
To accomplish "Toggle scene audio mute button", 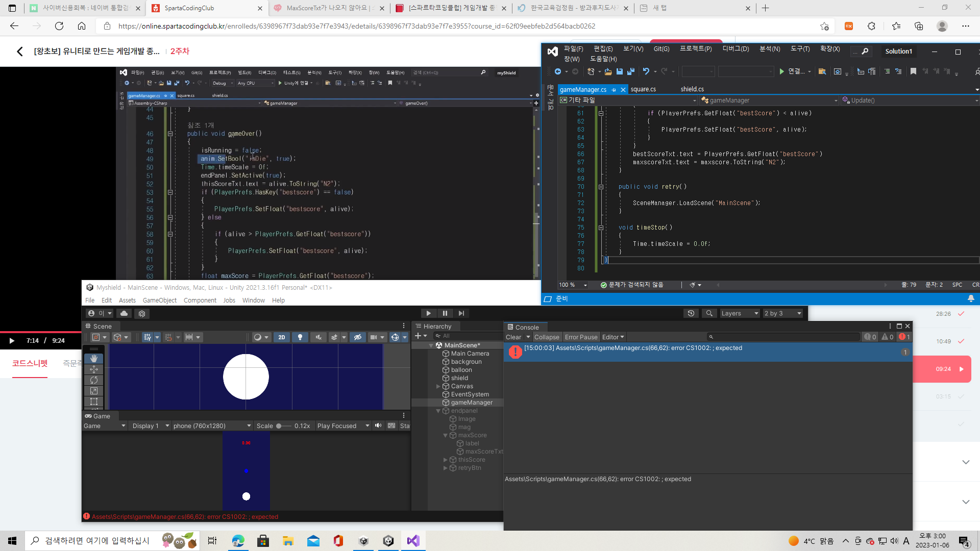I will point(318,337).
